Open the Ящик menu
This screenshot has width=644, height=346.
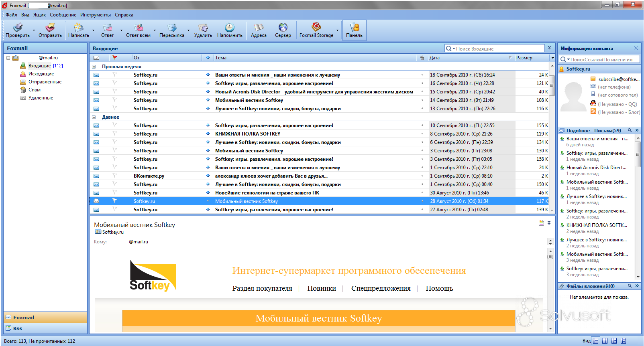click(x=39, y=15)
